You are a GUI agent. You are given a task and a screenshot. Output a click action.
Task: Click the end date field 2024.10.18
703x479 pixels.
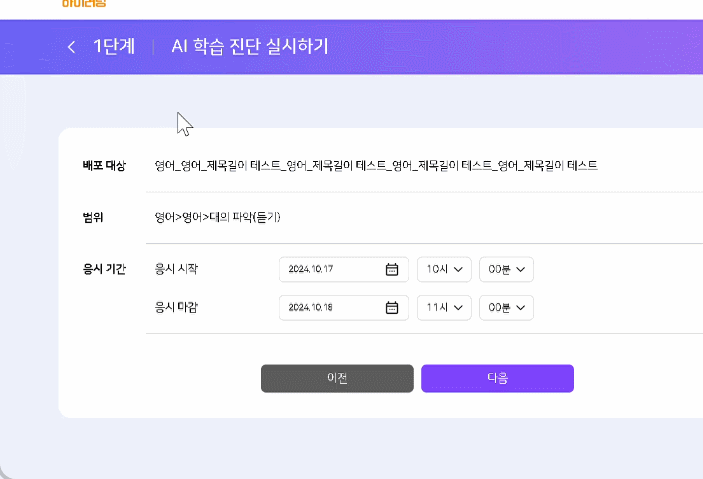coord(330,307)
